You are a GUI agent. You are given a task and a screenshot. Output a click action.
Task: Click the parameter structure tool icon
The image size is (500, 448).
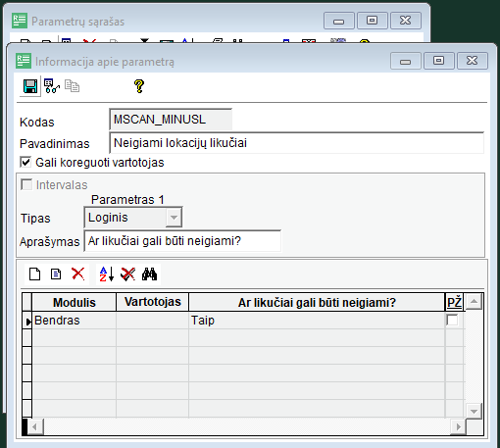point(52,86)
